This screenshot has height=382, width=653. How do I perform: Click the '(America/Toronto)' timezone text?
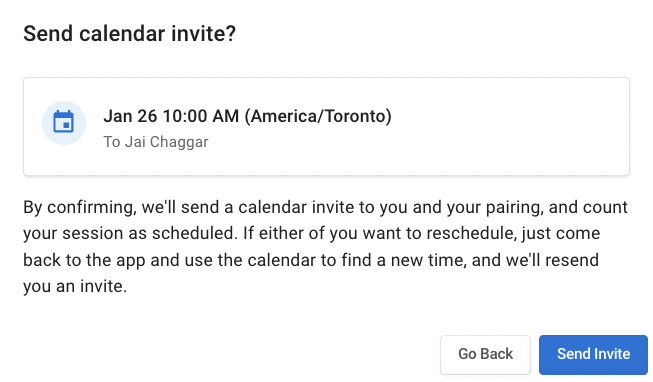click(318, 116)
